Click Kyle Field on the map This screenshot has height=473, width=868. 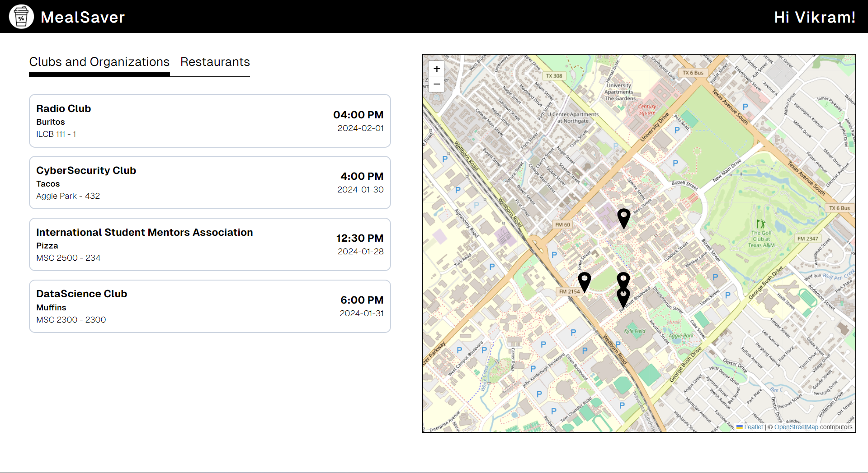[x=635, y=331]
